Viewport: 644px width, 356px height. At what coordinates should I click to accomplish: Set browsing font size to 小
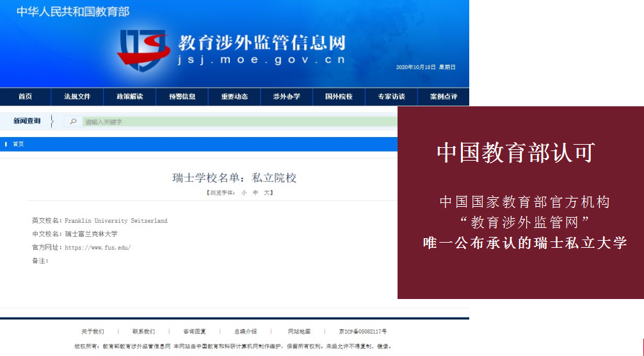click(244, 193)
